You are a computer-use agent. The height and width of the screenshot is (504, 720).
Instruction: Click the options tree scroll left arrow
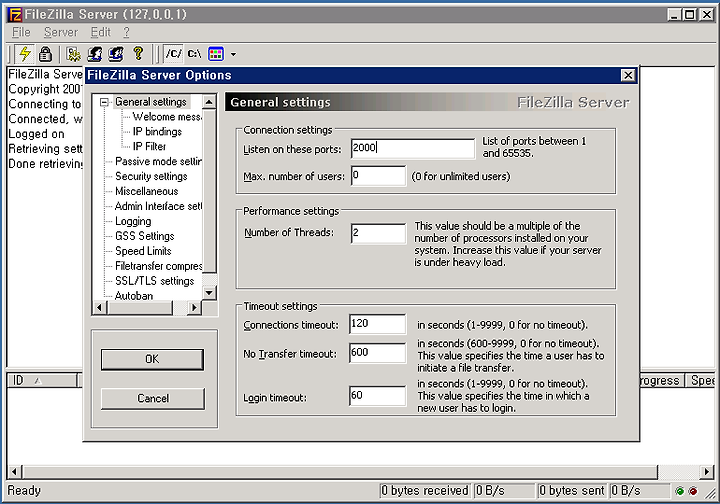[99, 308]
